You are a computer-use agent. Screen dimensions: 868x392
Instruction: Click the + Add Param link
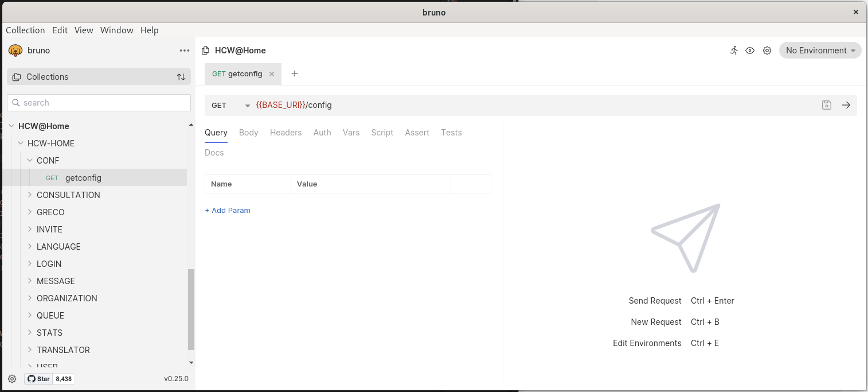(228, 211)
